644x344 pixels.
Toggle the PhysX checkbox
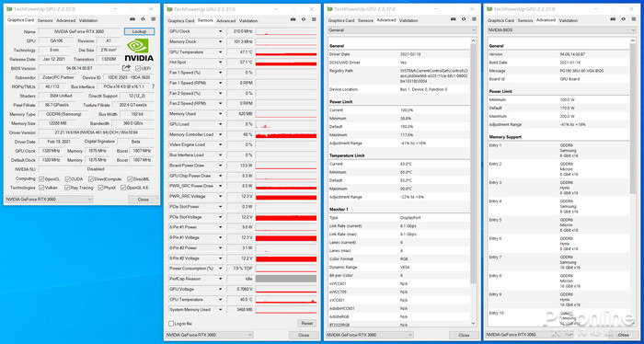[x=100, y=188]
